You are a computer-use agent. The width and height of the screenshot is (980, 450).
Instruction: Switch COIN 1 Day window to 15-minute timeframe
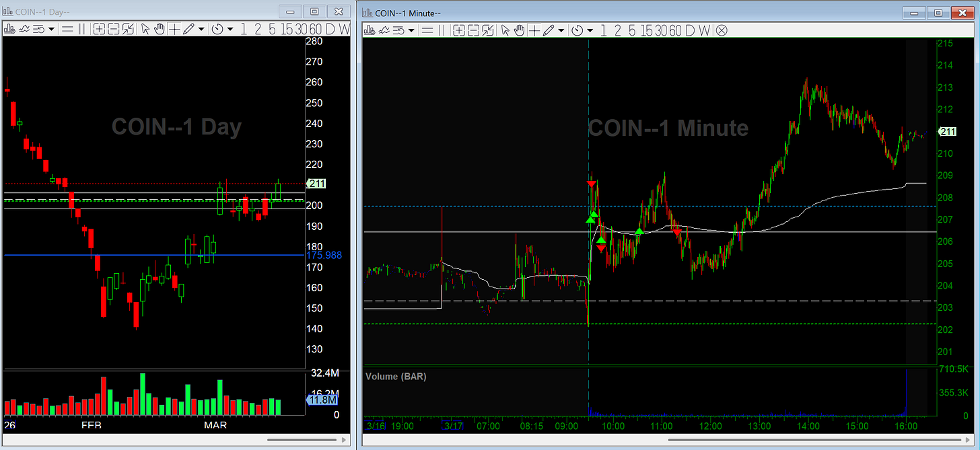(x=287, y=29)
